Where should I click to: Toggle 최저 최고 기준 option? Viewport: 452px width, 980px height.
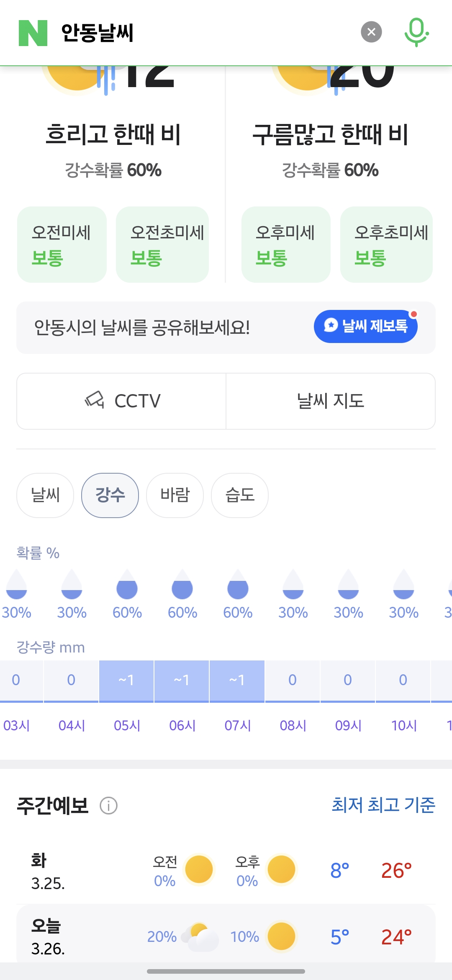tap(383, 805)
